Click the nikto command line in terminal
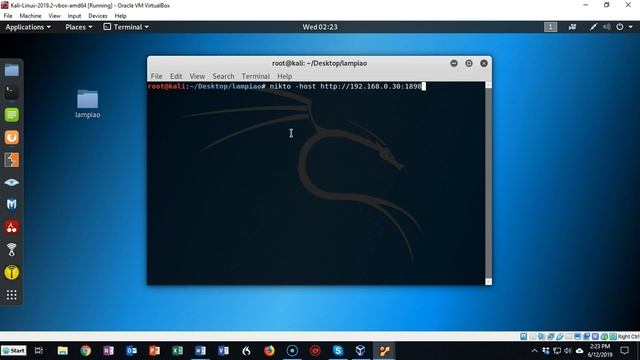The width and height of the screenshot is (640, 360). [286, 86]
